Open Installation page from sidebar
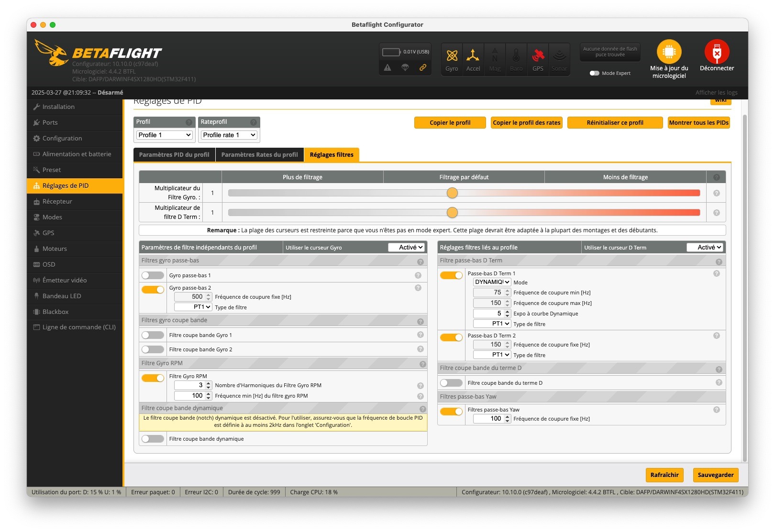Screen dimensions: 775x532 point(75,107)
